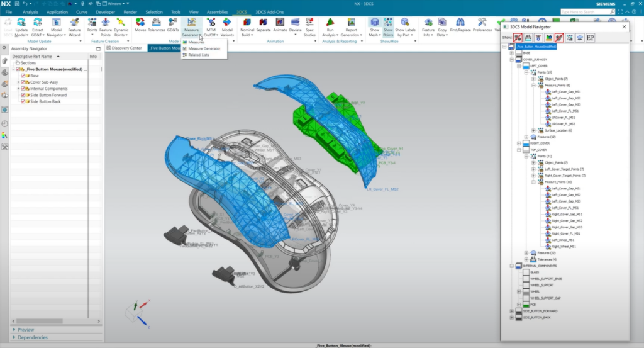Select LRCover_FL_MS2 measure point

pyautogui.click(x=563, y=124)
